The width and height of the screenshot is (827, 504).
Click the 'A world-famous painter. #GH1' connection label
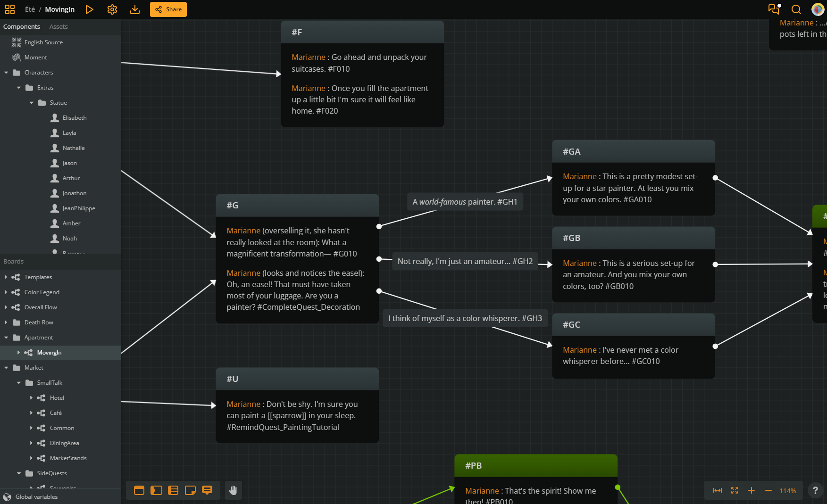tap(465, 202)
